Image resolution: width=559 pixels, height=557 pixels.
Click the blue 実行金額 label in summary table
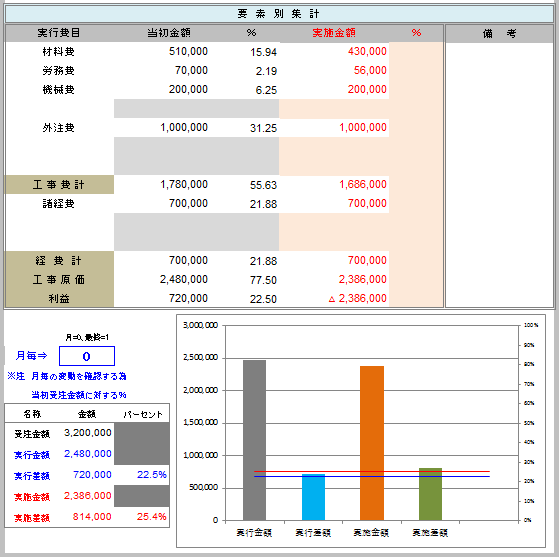[x=32, y=455]
